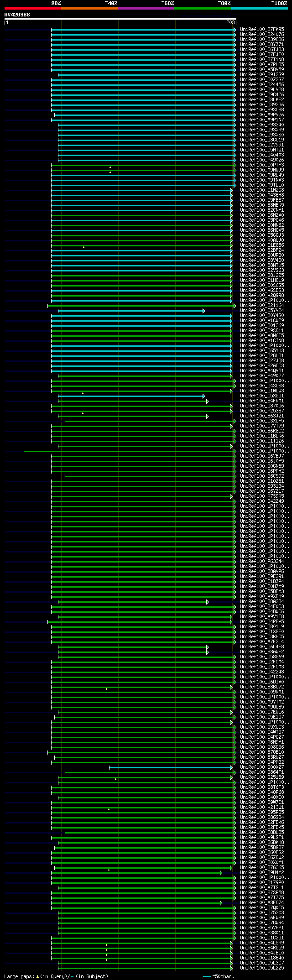The image size is (292, 980).
Task: Select hit label UniRef100_B8BQ72
Action: pyautogui.click(x=262, y=687)
